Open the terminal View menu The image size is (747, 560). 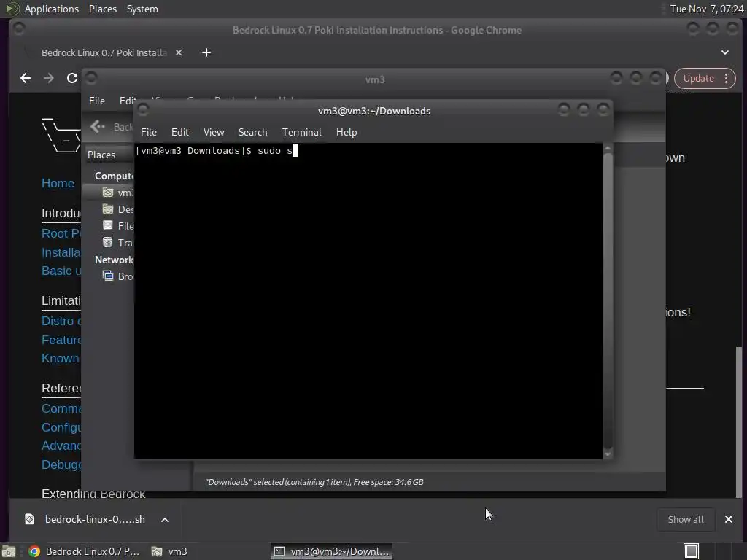pos(214,132)
